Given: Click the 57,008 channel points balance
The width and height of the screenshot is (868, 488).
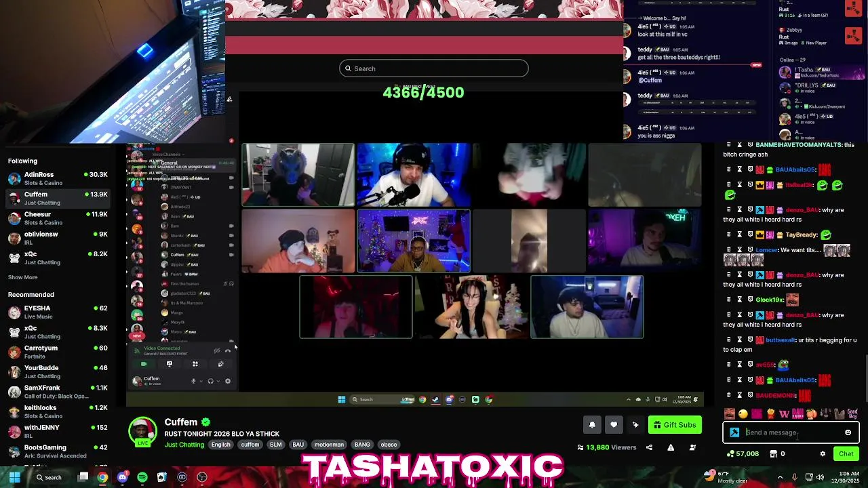Looking at the screenshot, I should pyautogui.click(x=743, y=453).
